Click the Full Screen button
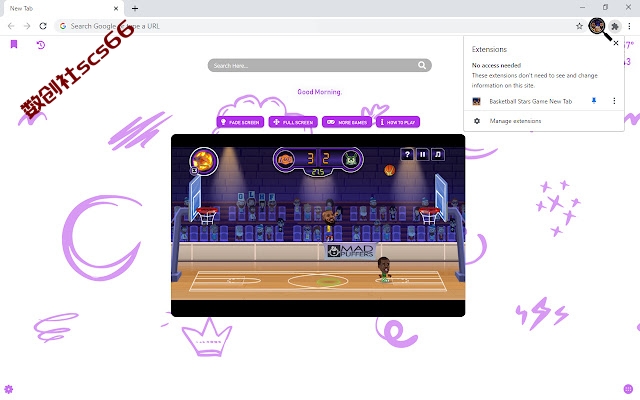The image size is (640, 400). (x=293, y=122)
